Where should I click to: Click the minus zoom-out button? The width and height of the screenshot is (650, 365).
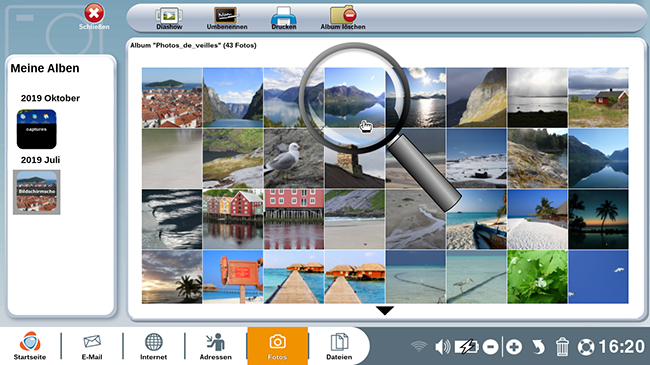(x=490, y=347)
